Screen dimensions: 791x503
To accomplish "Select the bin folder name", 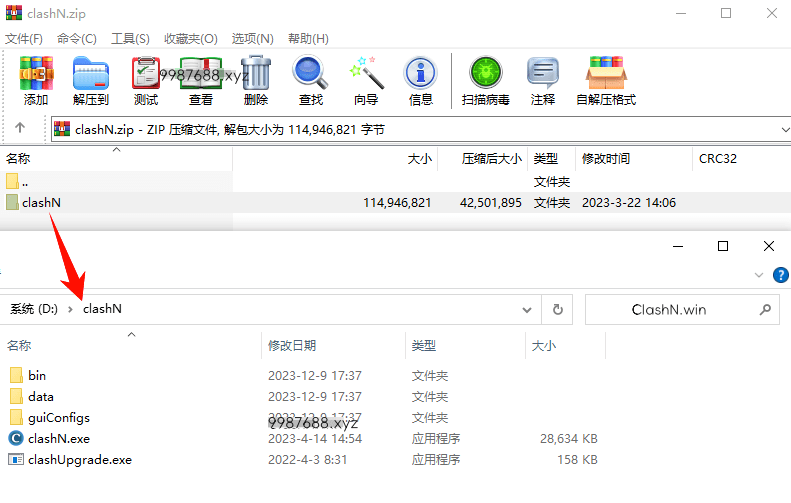I will pos(37,375).
